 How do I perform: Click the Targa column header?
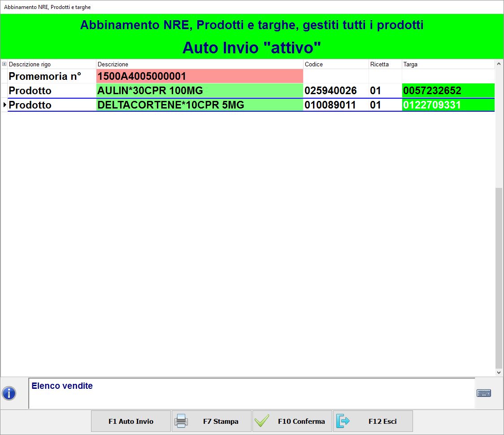pyautogui.click(x=448, y=64)
